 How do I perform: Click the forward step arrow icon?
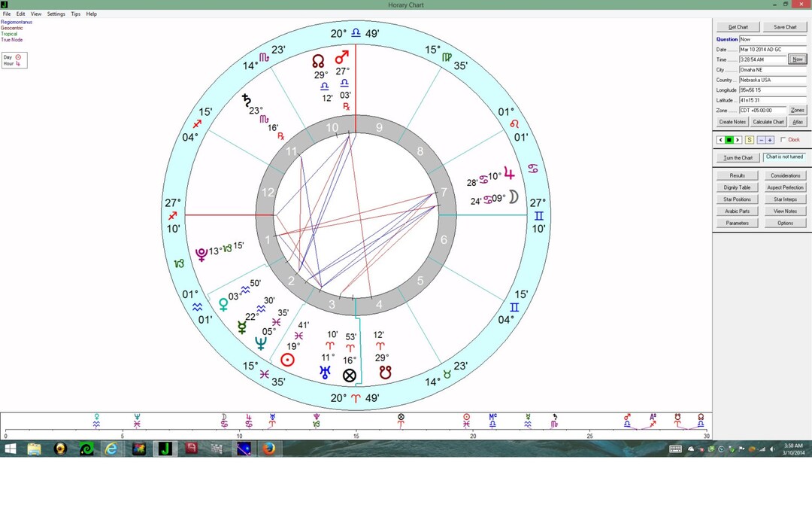click(x=738, y=139)
